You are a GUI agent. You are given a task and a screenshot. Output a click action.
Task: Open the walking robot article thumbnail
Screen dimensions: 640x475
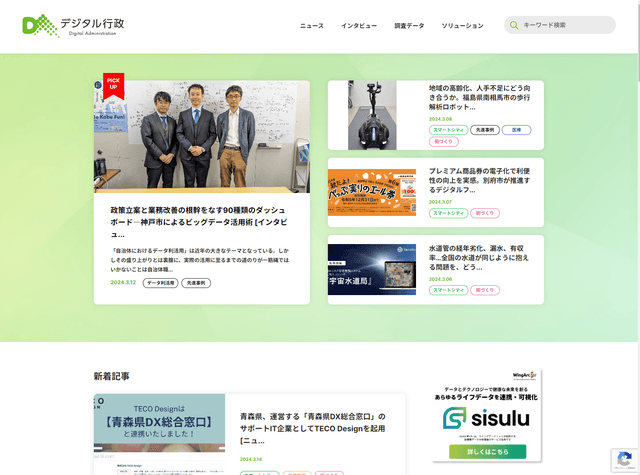pyautogui.click(x=372, y=115)
